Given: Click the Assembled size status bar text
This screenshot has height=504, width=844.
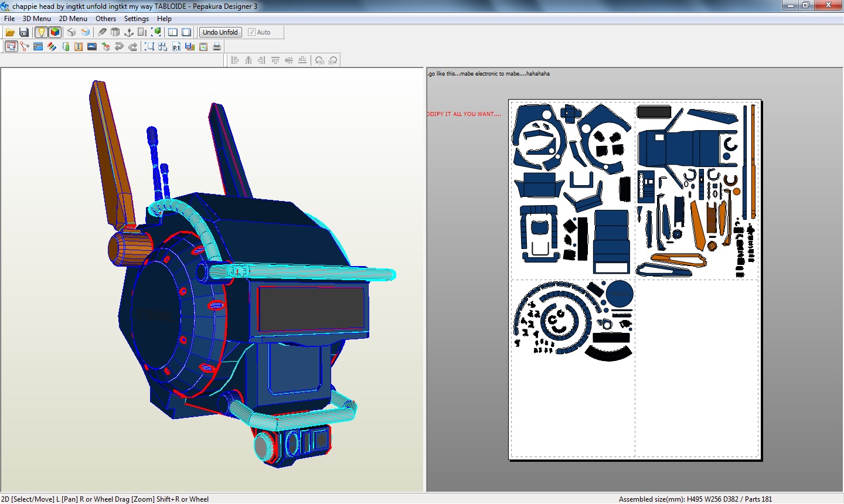Looking at the screenshot, I should click(x=695, y=499).
